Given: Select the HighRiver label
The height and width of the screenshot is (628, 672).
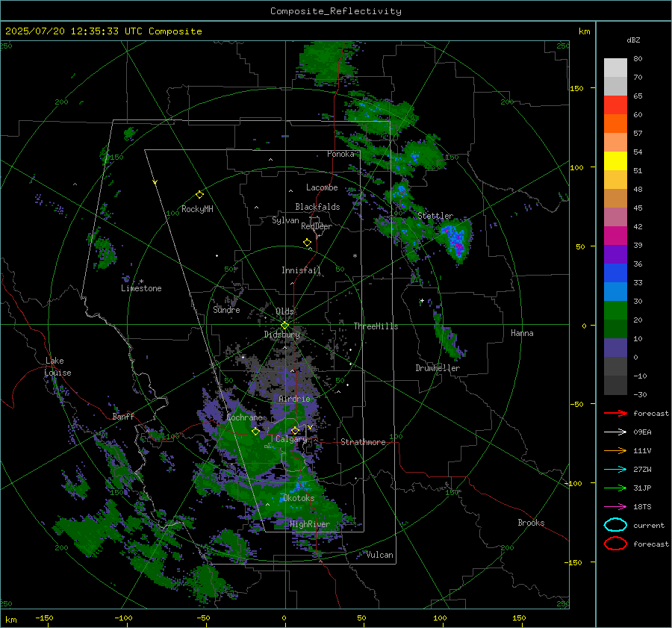Looking at the screenshot, I should point(309,524).
